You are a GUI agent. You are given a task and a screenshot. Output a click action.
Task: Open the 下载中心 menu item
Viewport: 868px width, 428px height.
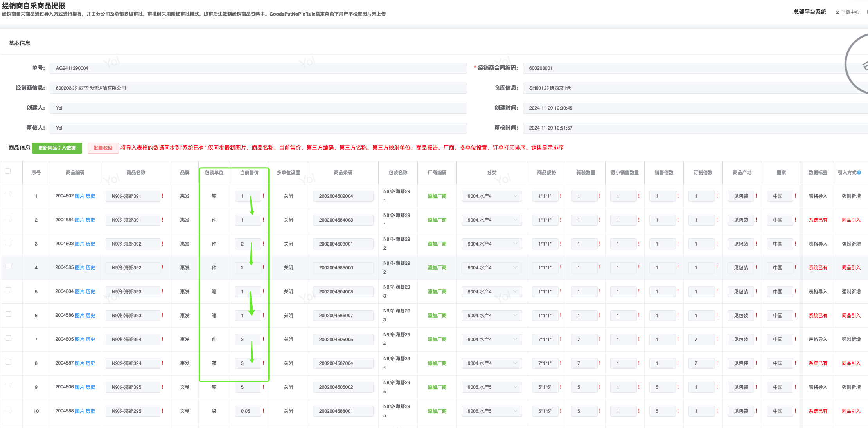850,12
